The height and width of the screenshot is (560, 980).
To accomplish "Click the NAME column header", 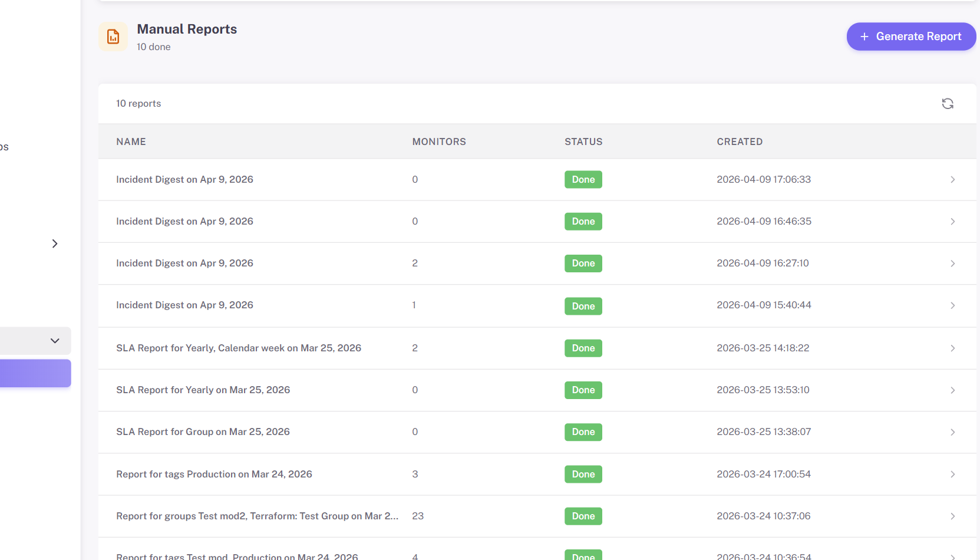I will pyautogui.click(x=131, y=141).
